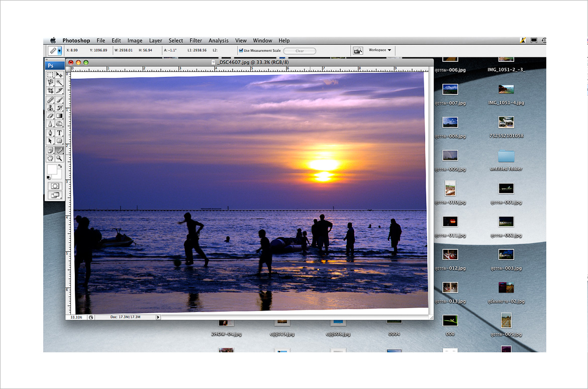Expand the status bar Doc info arrow

tap(158, 318)
